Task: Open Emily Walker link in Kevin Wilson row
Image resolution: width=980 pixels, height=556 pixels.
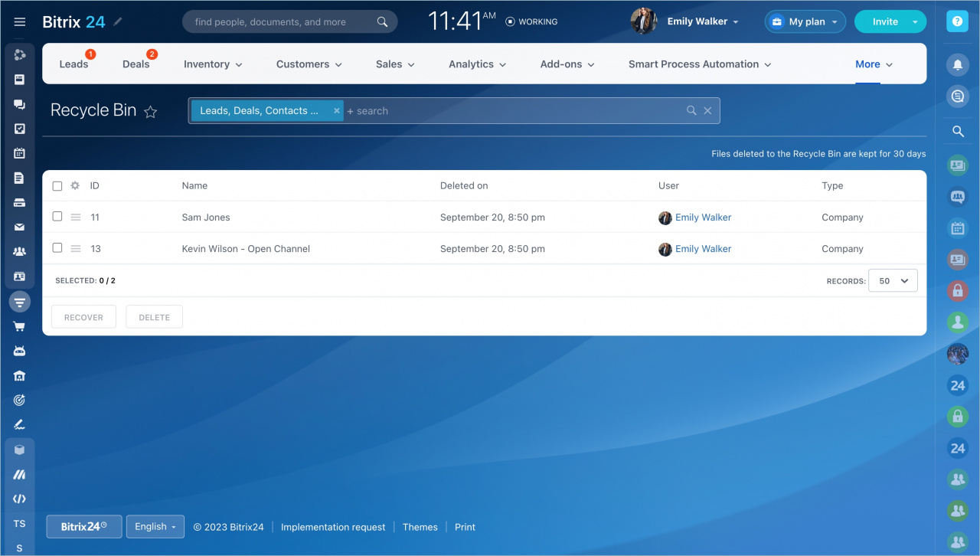Action: click(703, 249)
